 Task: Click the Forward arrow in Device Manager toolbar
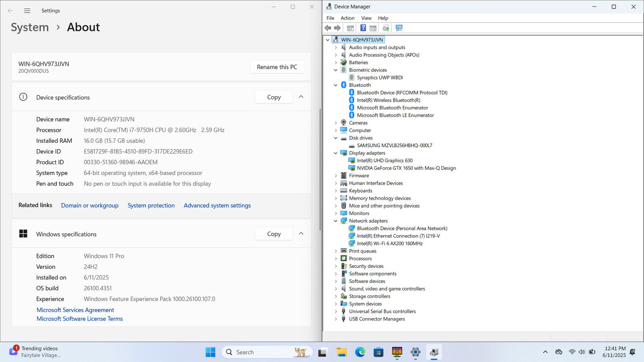[x=337, y=28]
